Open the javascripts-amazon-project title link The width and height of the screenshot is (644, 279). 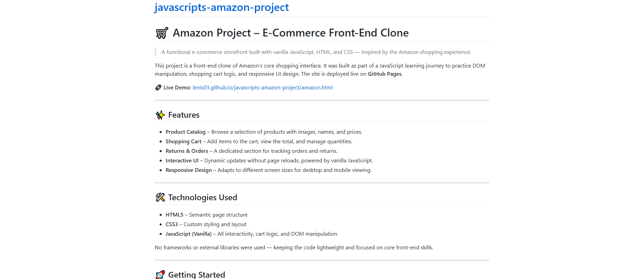(222, 7)
